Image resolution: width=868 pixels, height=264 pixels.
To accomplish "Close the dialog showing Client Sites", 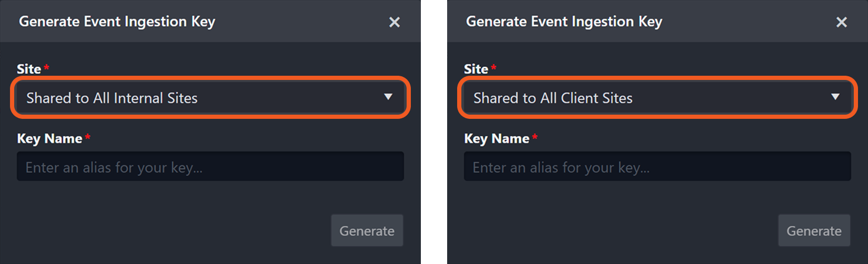I will [841, 22].
